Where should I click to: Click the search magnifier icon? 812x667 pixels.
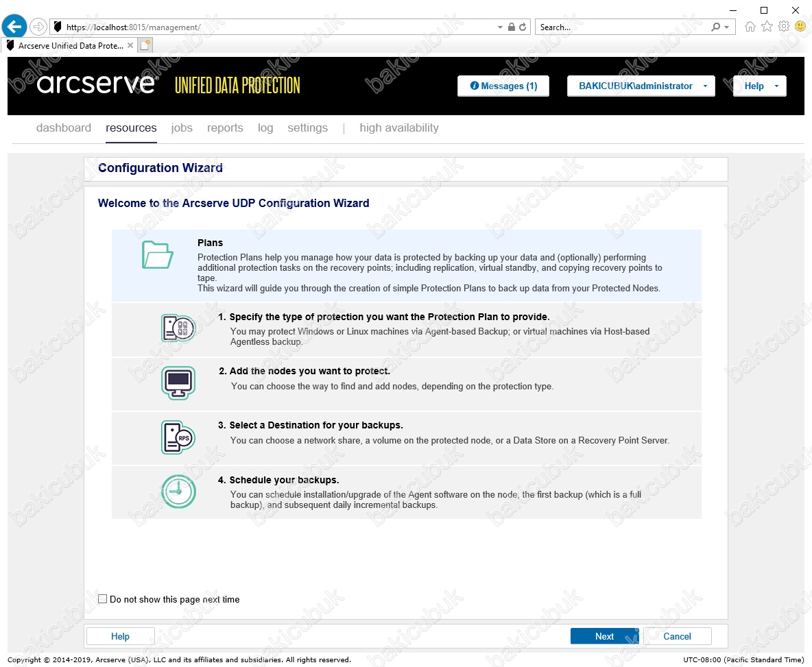[716, 27]
